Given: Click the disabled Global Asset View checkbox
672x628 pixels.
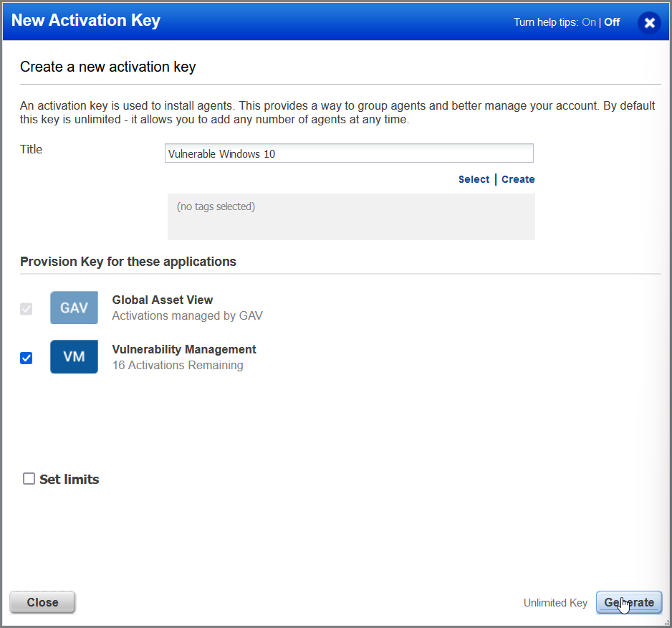Looking at the screenshot, I should tap(27, 309).
